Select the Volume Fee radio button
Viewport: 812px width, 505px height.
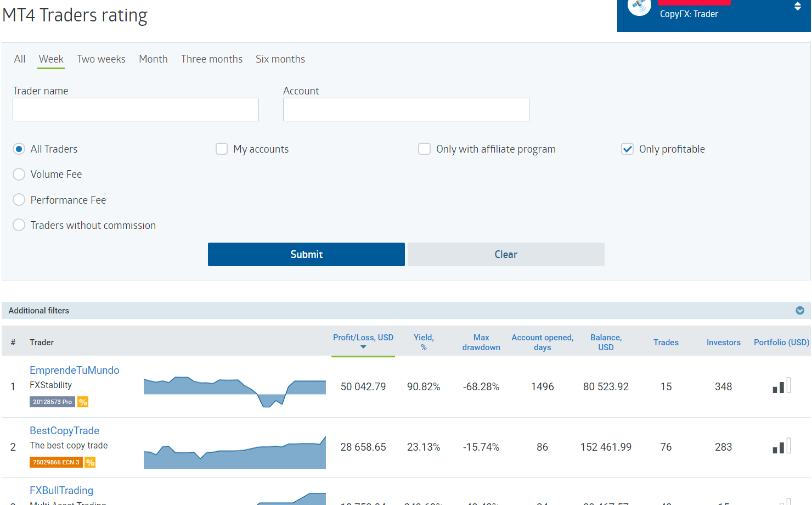(19, 174)
